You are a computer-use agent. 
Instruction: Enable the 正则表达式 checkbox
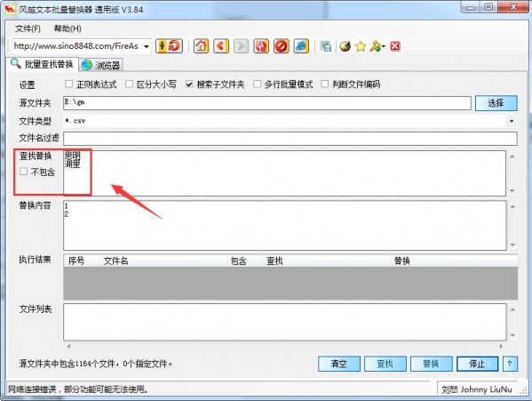click(69, 84)
